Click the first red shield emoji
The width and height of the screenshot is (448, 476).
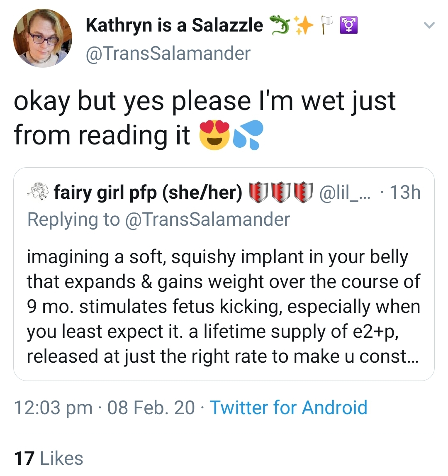coord(258,193)
